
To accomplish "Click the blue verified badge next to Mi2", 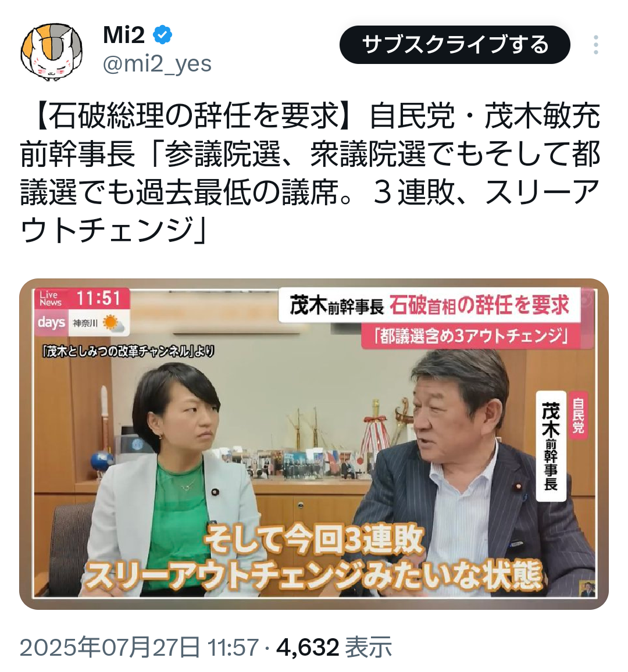I will 163,35.
